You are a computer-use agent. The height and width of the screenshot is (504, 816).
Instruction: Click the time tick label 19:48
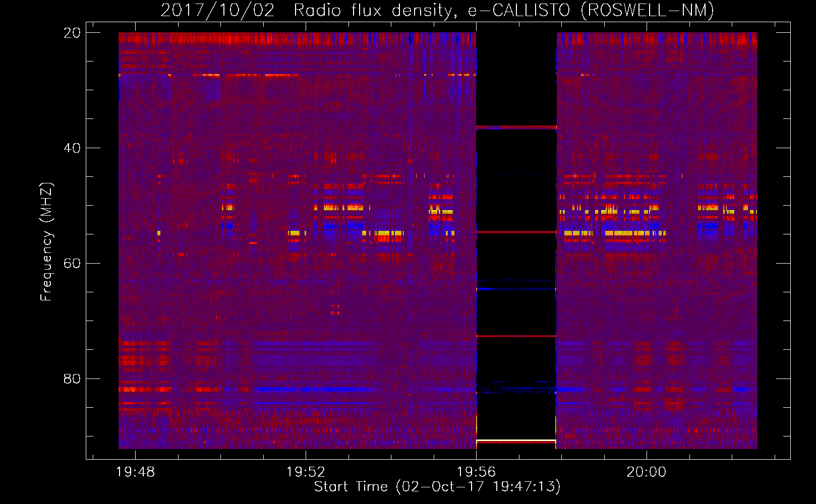[x=136, y=472]
